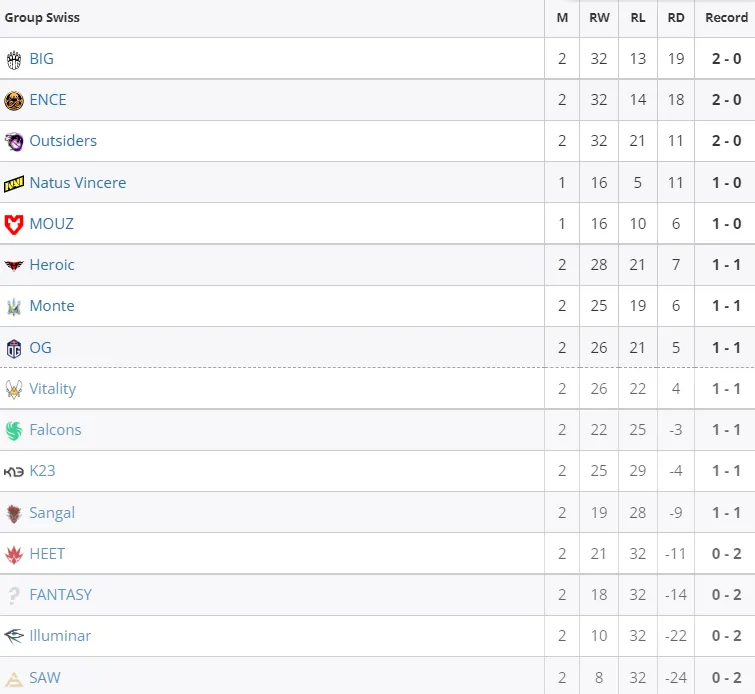Click the Heroic team logo icon
The height and width of the screenshot is (694, 755).
14,265
